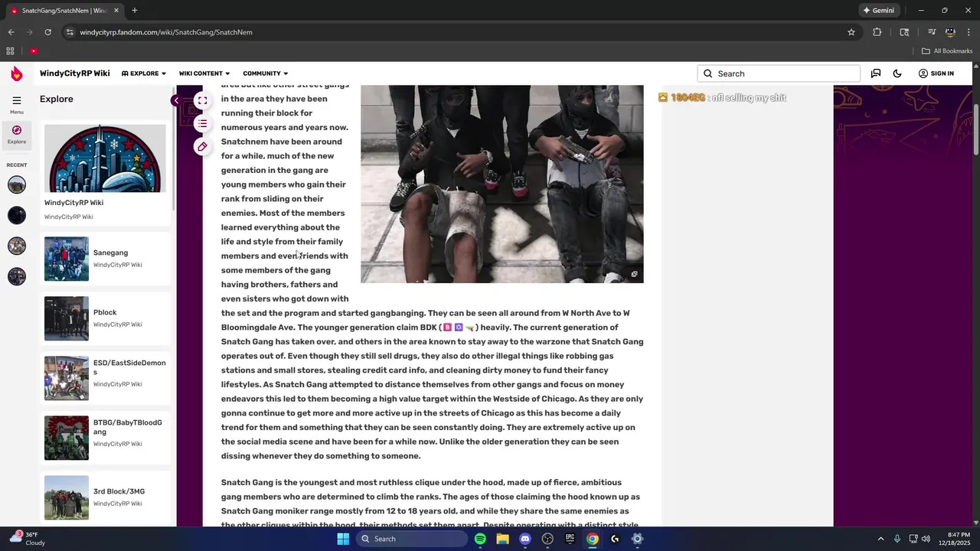Open the All Bookmarks folder
The height and width of the screenshot is (551, 980).
pyautogui.click(x=947, y=51)
